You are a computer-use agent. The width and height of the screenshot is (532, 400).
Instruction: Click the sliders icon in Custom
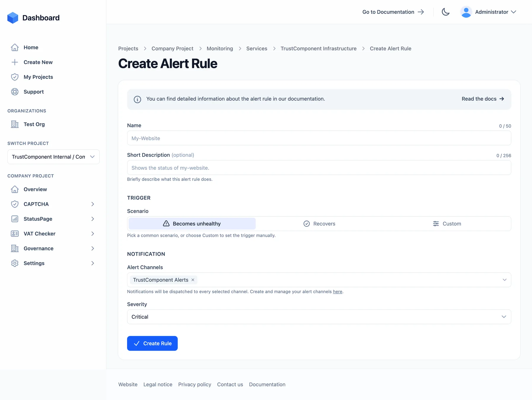point(436,224)
